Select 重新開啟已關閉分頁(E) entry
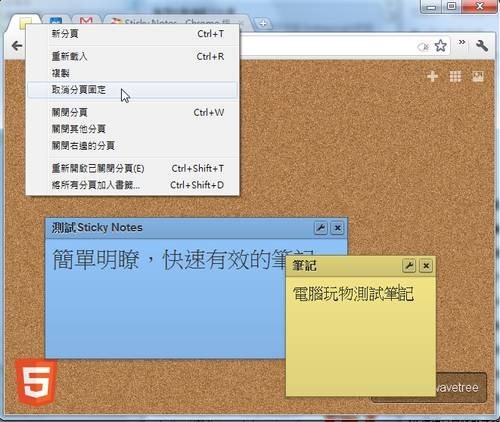Viewport: 500px width, 422px height. point(132,168)
